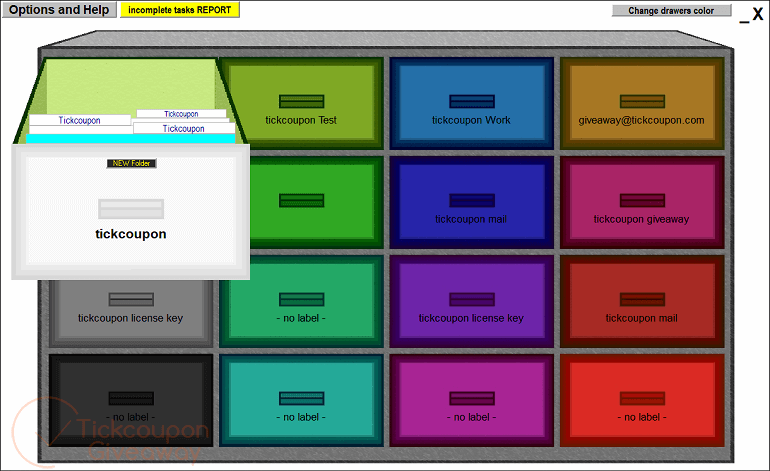Open the pink tickcoupon giveaway drawer
Screen dimensions: 770x471
(642, 202)
